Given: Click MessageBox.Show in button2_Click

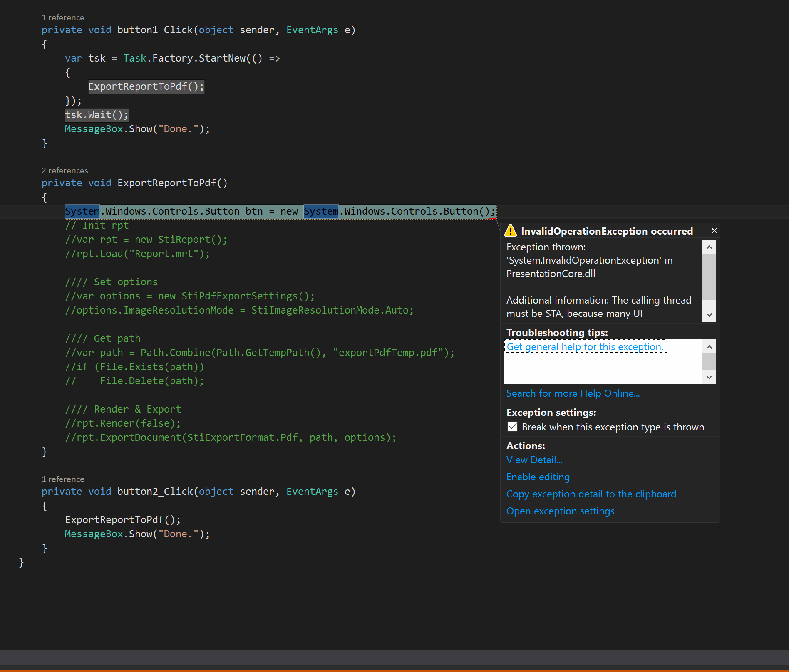Looking at the screenshot, I should click(x=137, y=534).
